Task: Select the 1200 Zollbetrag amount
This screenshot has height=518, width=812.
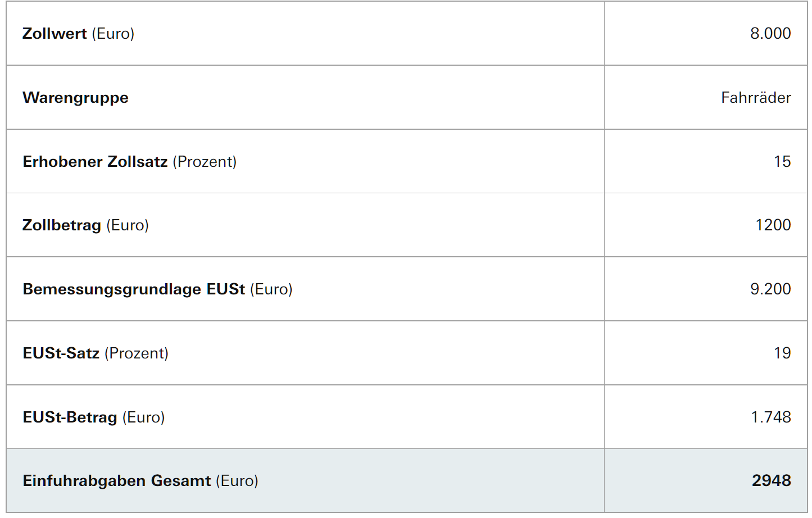Action: pyautogui.click(x=773, y=225)
